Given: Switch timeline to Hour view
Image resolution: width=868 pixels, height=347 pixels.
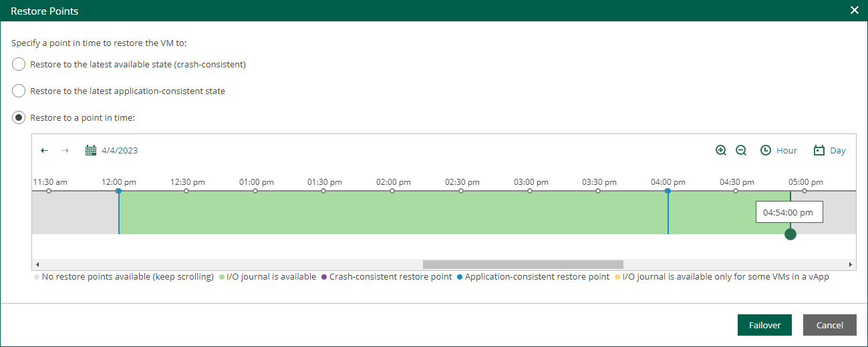Looking at the screenshot, I should tap(786, 150).
